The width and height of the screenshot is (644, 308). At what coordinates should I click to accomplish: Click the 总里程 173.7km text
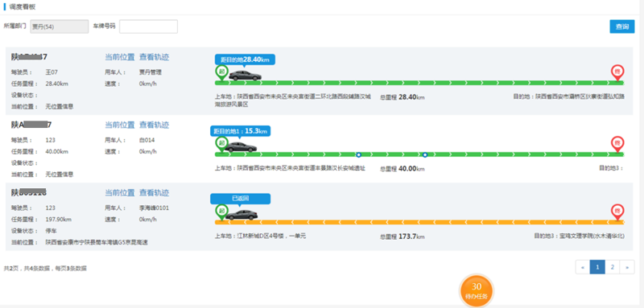[x=402, y=236]
